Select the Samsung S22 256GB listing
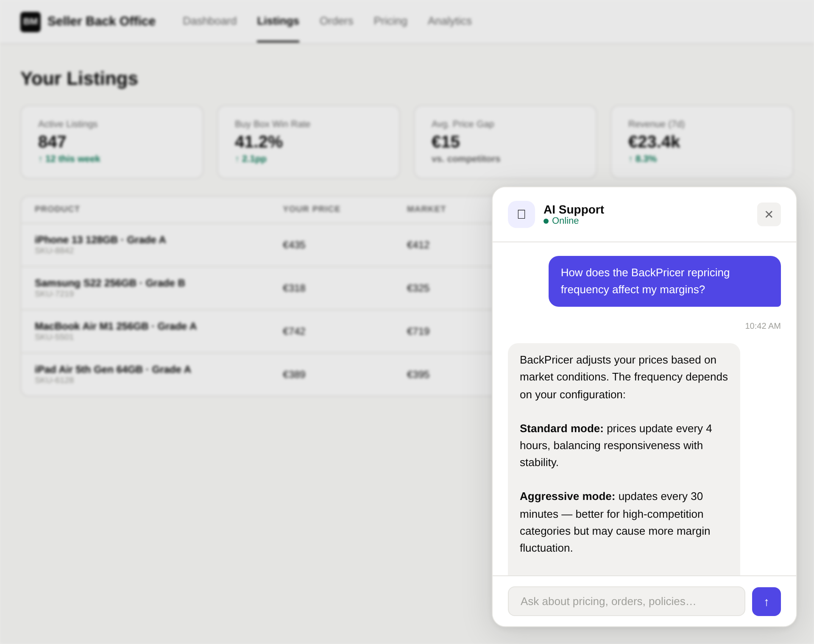Image resolution: width=814 pixels, height=644 pixels. pyautogui.click(x=254, y=288)
